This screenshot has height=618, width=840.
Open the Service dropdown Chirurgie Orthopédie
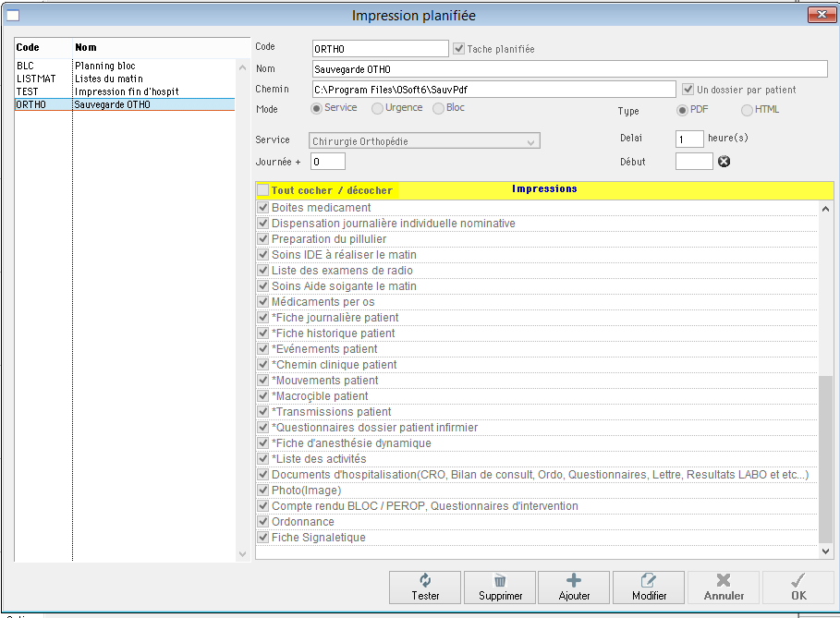(424, 141)
